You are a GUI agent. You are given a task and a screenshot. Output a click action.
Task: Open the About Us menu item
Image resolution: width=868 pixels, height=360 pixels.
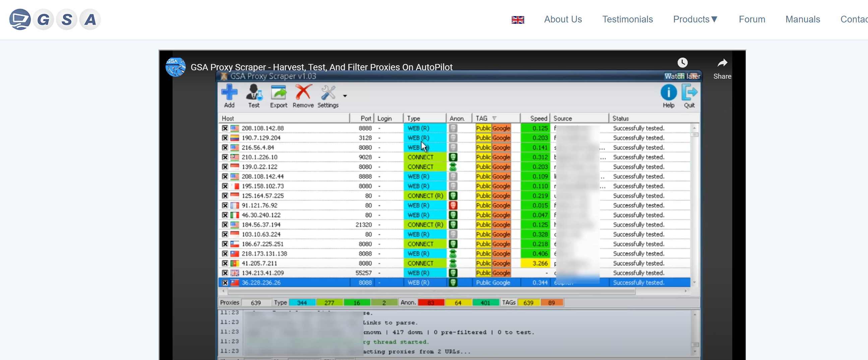point(563,19)
